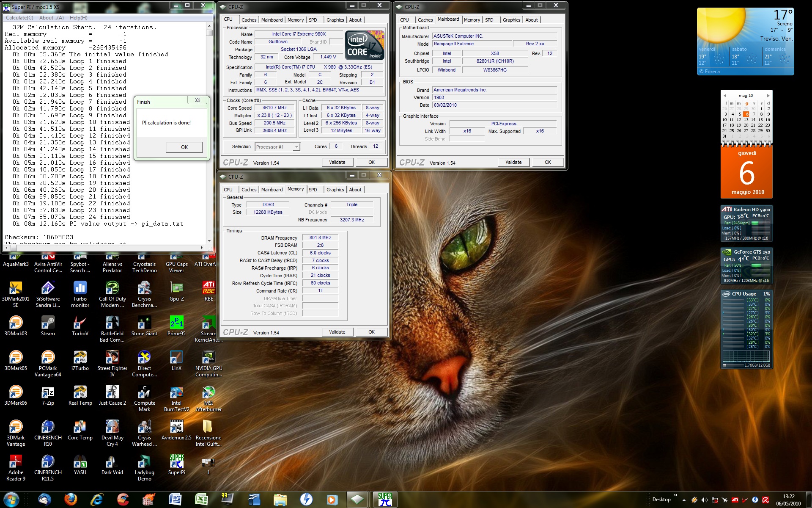Expand the Processor #1 selection dropdown
The image size is (812, 508).
[296, 147]
